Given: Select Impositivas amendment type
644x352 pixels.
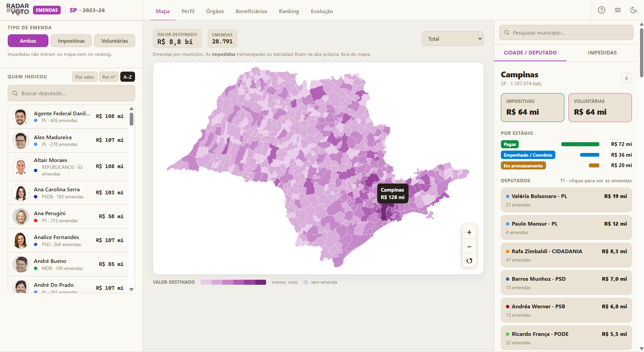Looking at the screenshot, I should coord(71,41).
